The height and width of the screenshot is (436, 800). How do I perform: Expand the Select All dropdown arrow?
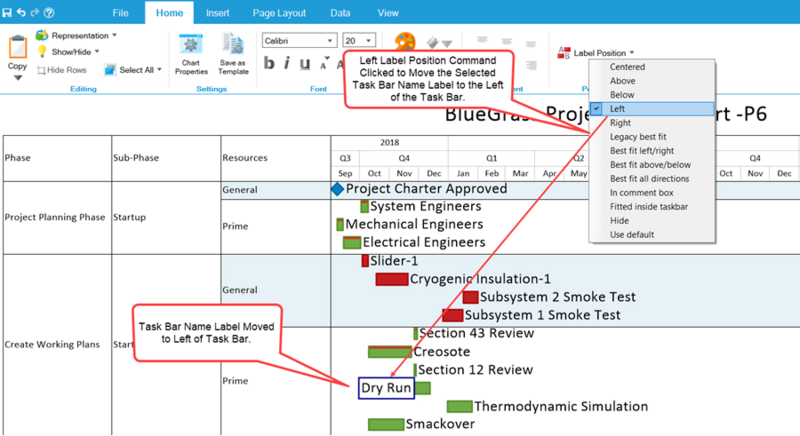159,69
